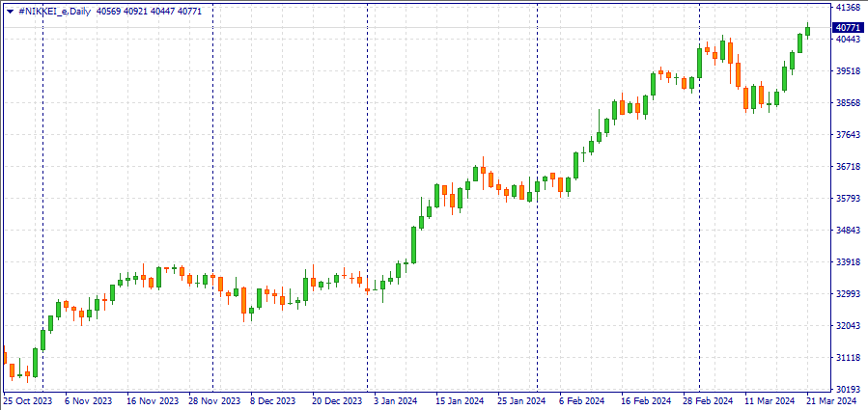The image size is (868, 410).
Task: Select the 38568 price axis label
Action: [x=848, y=103]
